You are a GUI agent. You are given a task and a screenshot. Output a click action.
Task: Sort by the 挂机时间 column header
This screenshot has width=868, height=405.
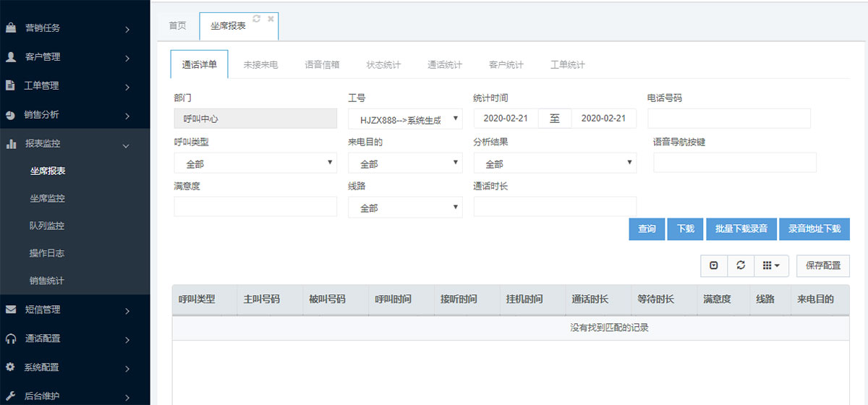pos(532,299)
